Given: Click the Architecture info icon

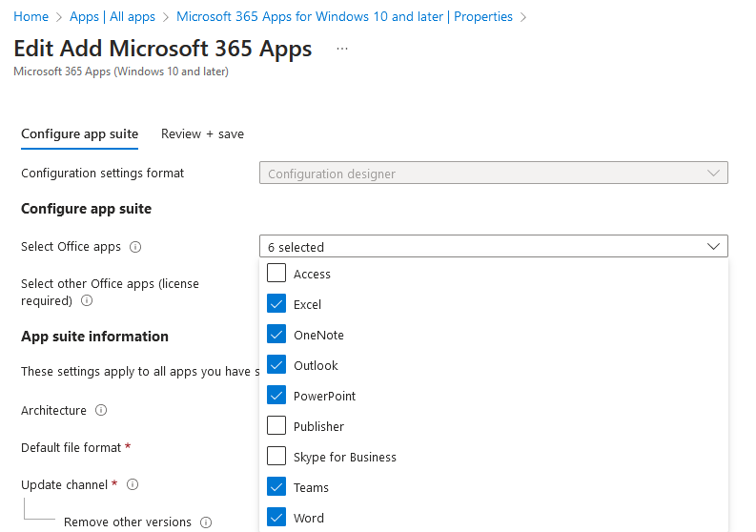Looking at the screenshot, I should (x=101, y=410).
